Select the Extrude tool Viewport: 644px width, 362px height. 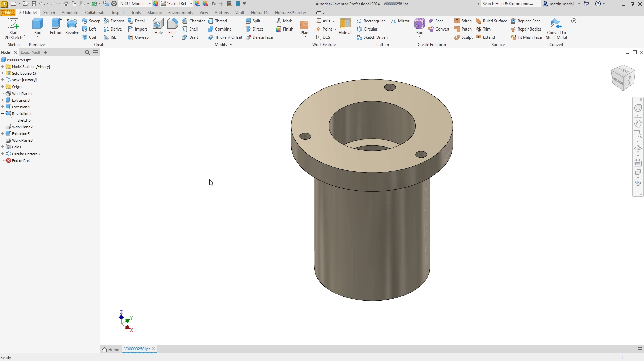coord(56,26)
